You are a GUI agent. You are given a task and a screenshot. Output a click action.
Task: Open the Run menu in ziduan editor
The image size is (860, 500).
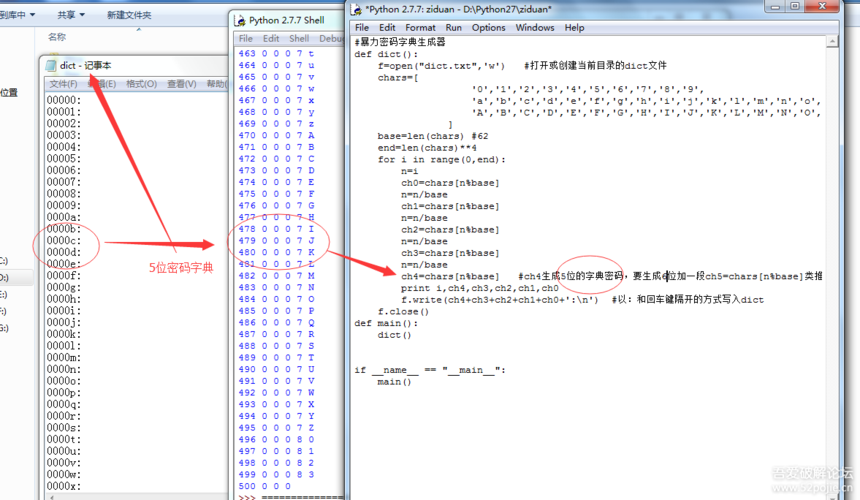[454, 28]
